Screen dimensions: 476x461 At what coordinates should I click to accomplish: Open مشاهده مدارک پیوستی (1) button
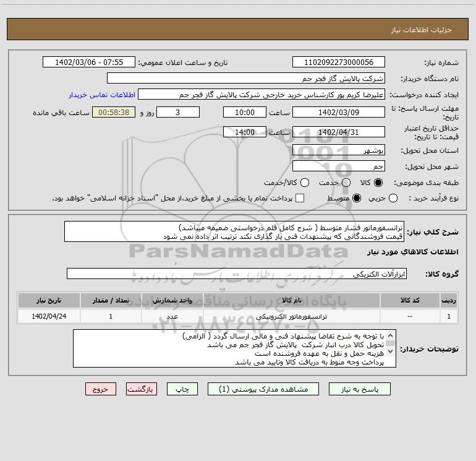click(263, 389)
